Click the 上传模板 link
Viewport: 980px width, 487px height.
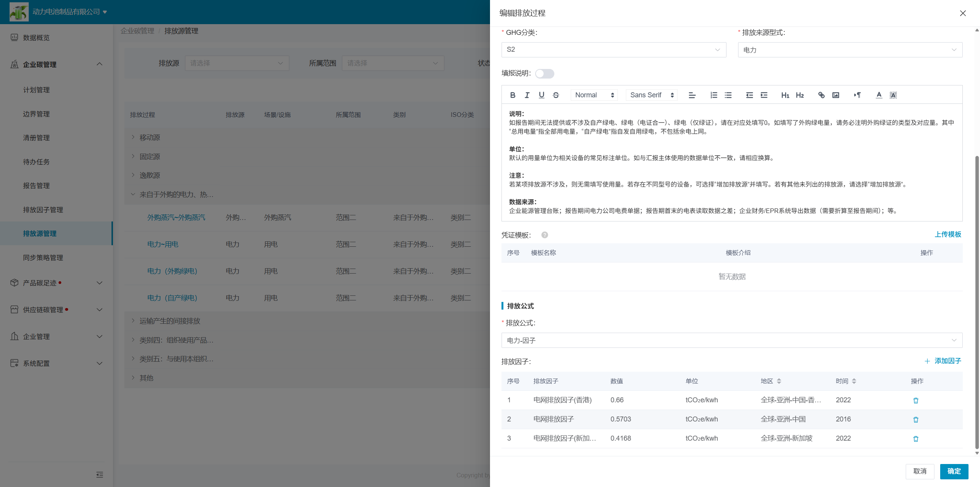(947, 234)
